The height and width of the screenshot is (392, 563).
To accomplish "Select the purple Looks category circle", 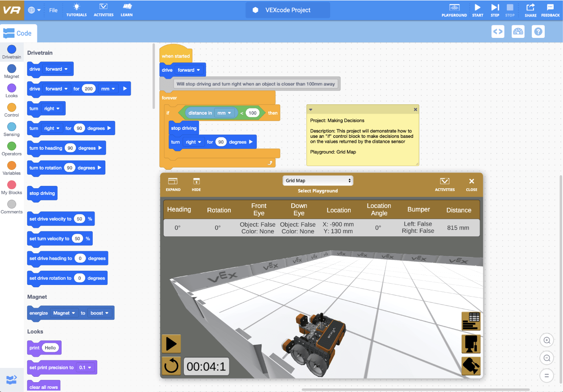I will coord(12,88).
